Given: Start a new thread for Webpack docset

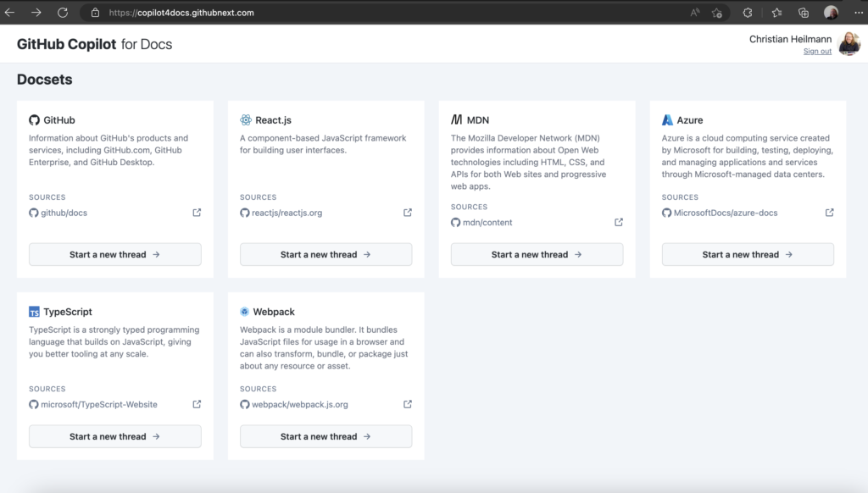Looking at the screenshot, I should [326, 436].
